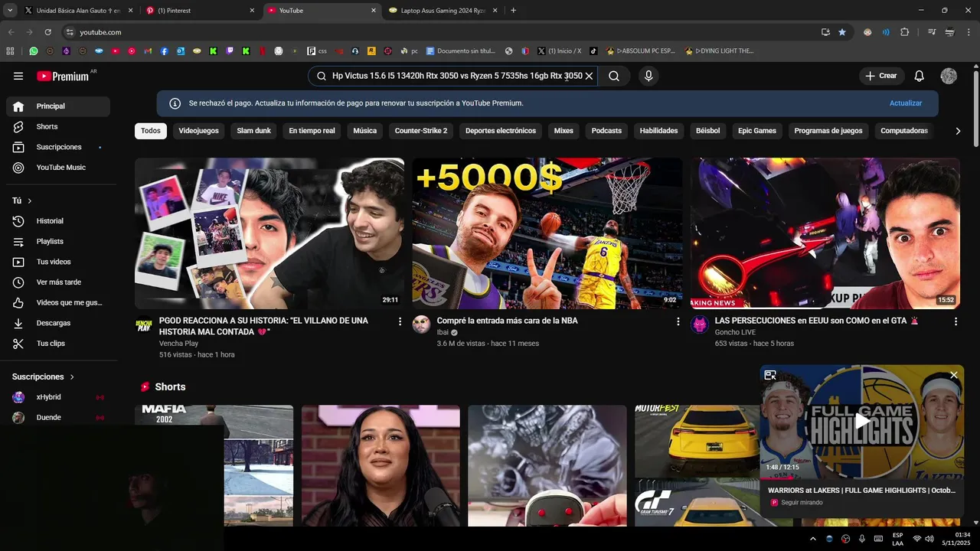
Task: Open a new browser tab
Action: click(513, 11)
